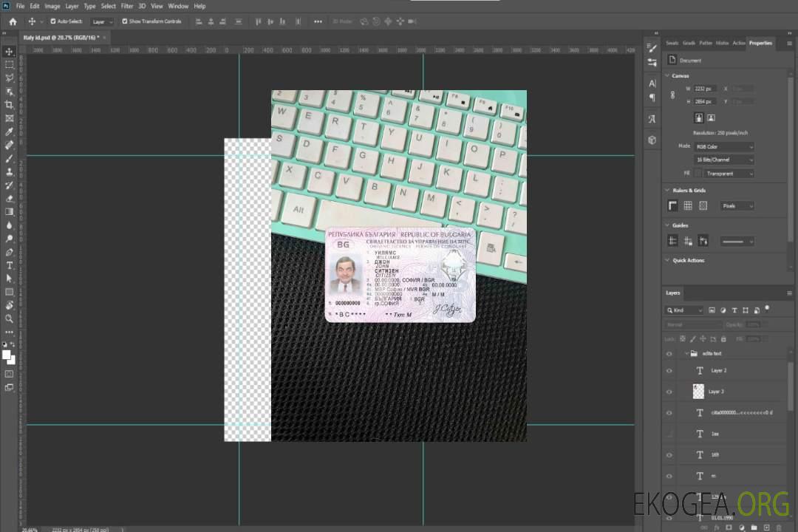Open the three-dots more options in options bar
The image size is (798, 532).
[x=318, y=21]
